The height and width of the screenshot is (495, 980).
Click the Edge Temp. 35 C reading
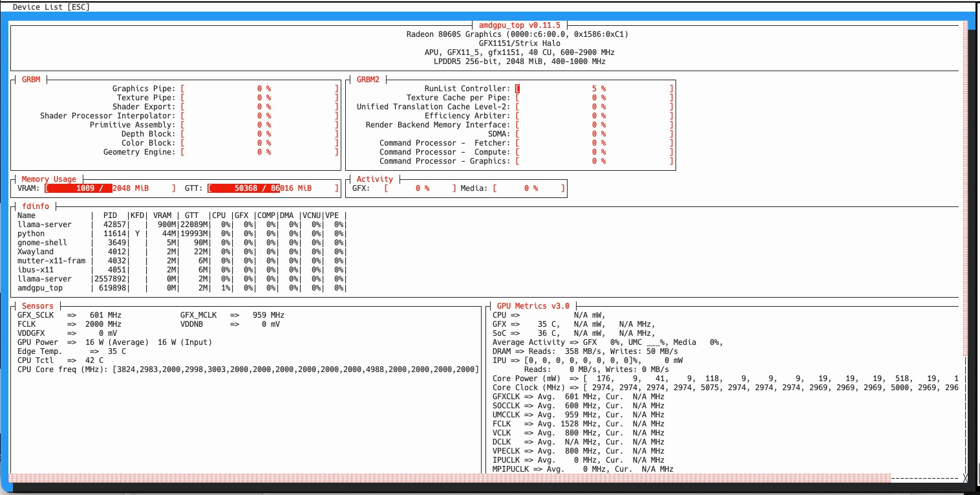click(x=72, y=351)
